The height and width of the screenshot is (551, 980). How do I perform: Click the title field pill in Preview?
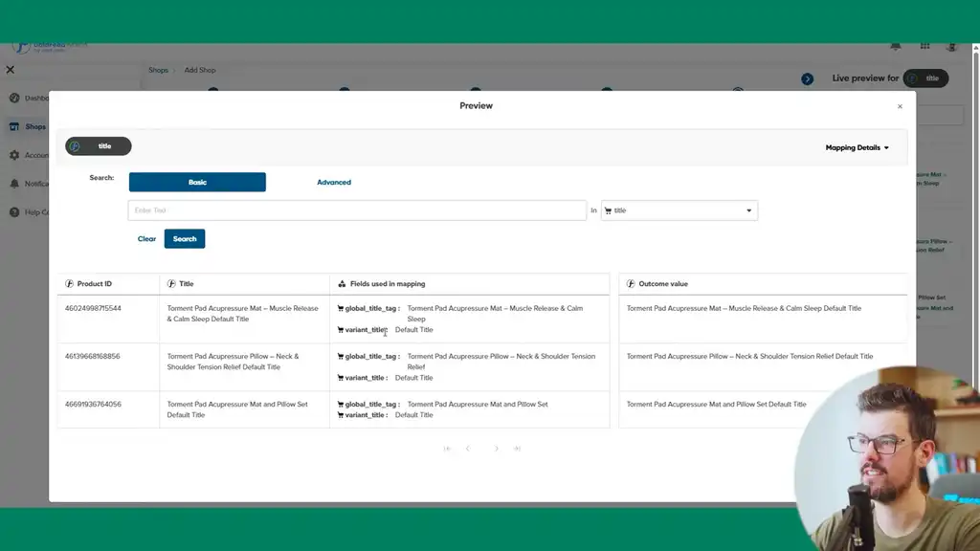tap(99, 146)
